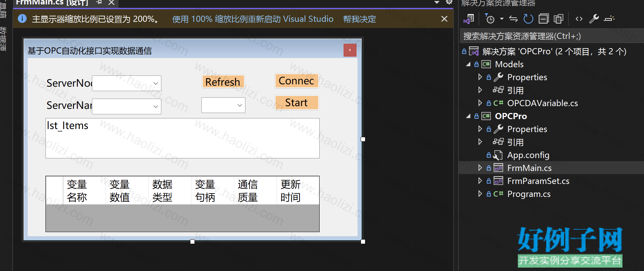Click the gray empty area of the data grid
The height and width of the screenshot is (271, 644).
pyautogui.click(x=183, y=218)
